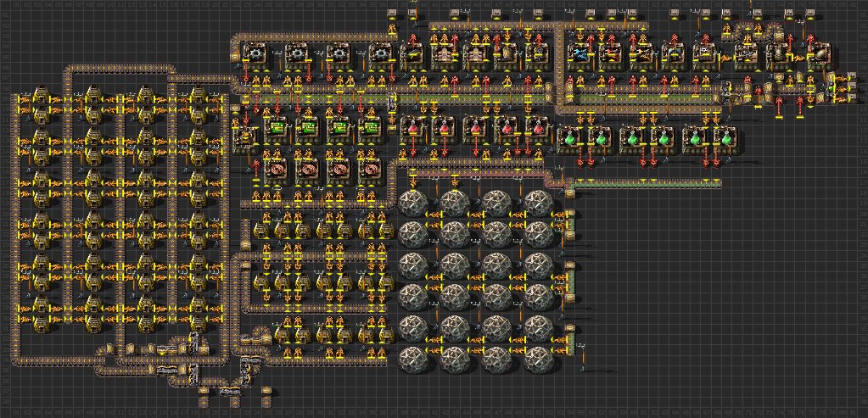This screenshot has width=868, height=418.
Task: Select the bottom-right lab dome
Action: pyautogui.click(x=539, y=359)
